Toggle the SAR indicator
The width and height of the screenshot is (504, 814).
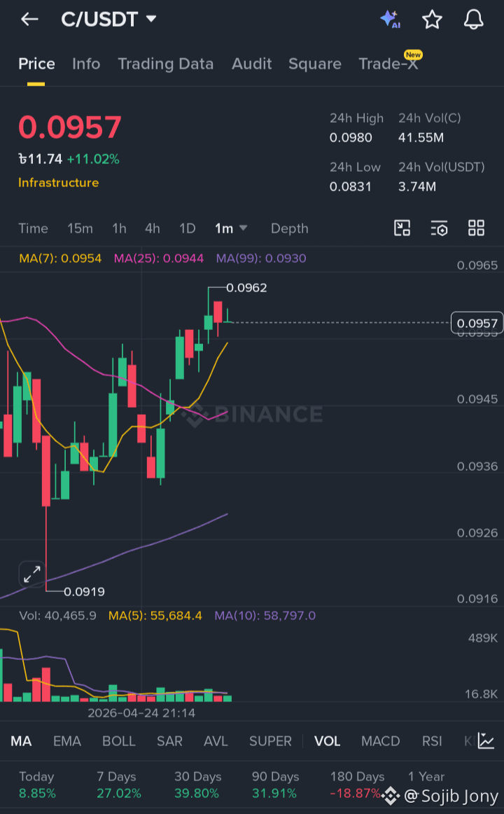(x=169, y=741)
